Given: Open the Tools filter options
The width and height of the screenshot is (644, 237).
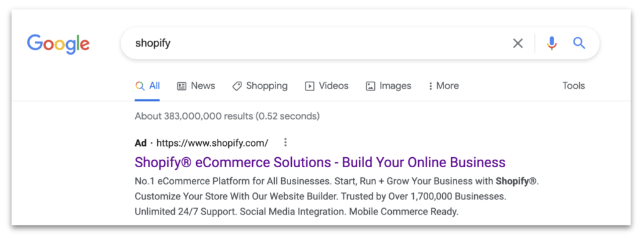Looking at the screenshot, I should pos(574,86).
